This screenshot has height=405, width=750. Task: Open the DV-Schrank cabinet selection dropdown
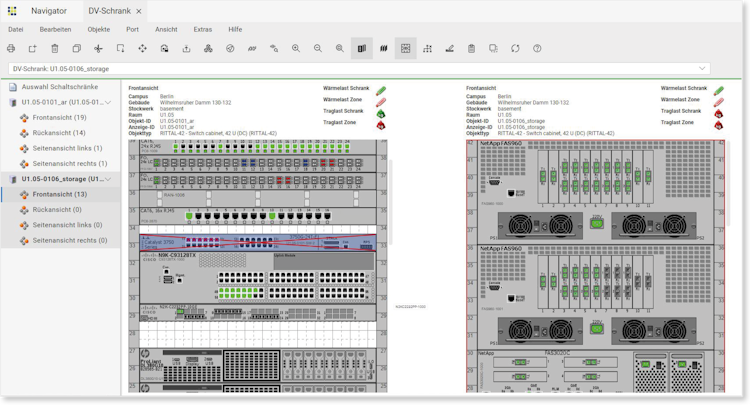(703, 69)
